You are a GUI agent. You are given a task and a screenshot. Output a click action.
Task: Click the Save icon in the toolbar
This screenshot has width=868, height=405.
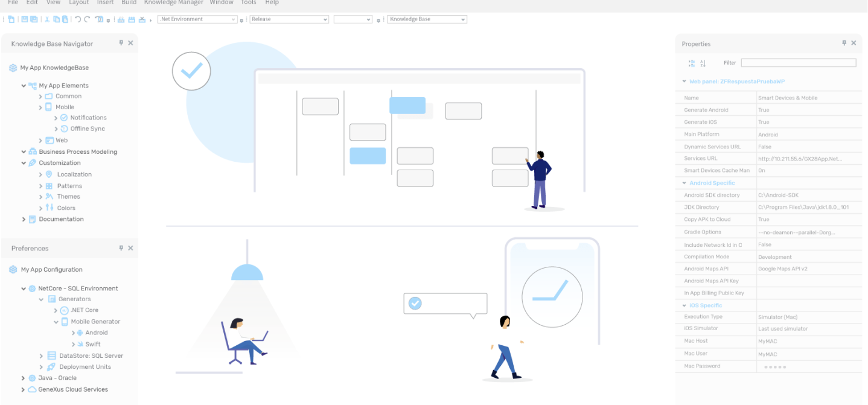pyautogui.click(x=25, y=19)
